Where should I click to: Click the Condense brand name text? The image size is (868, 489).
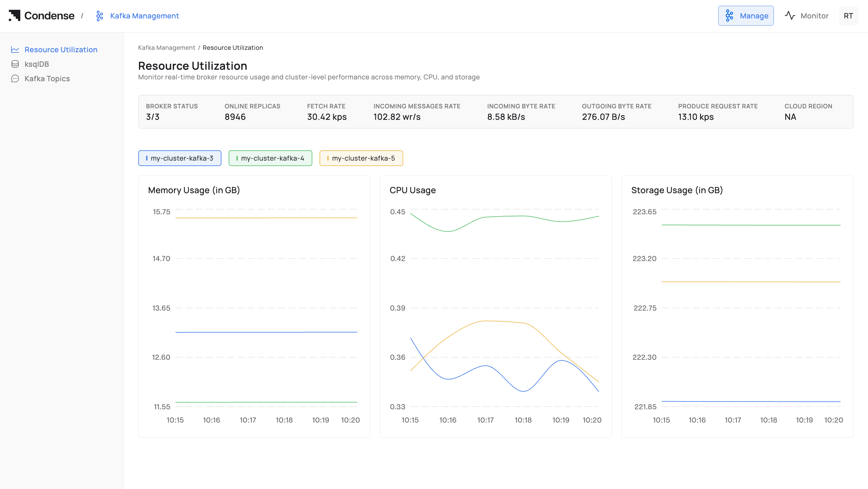point(49,15)
